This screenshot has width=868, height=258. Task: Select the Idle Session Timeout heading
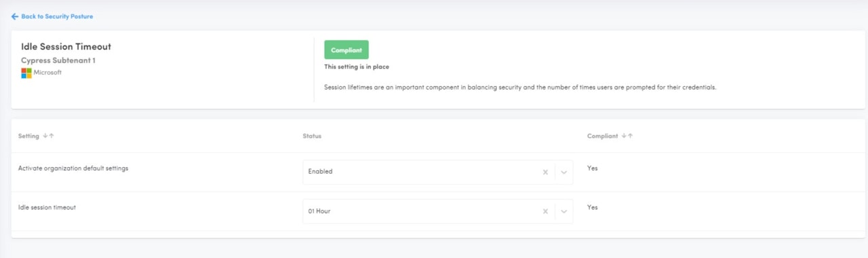[66, 47]
